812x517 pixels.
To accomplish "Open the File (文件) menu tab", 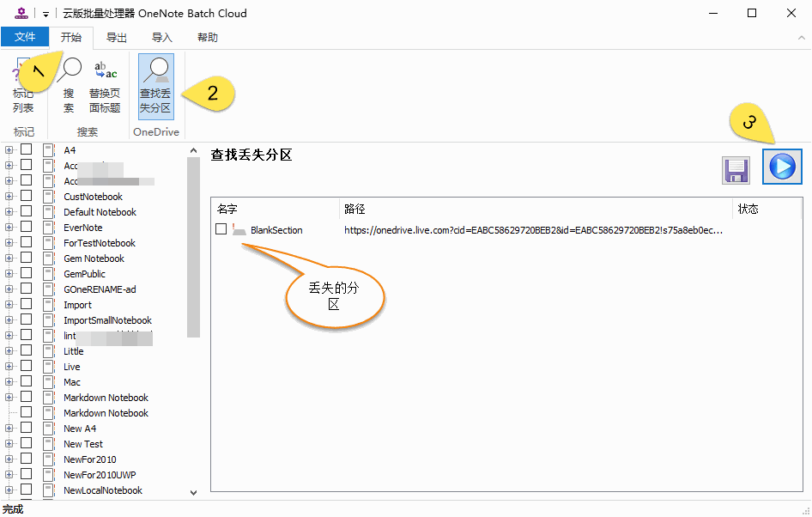I will pyautogui.click(x=25, y=38).
